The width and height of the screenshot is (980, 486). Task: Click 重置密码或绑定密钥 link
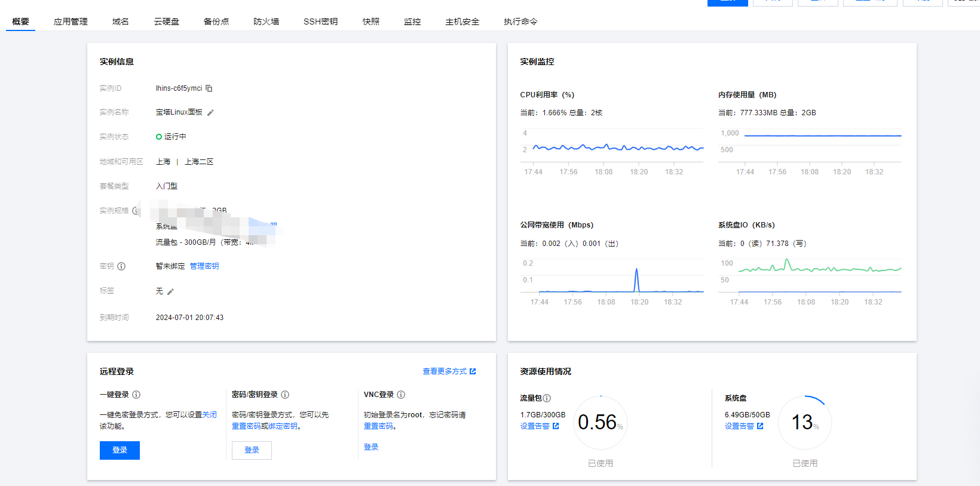coord(266,426)
